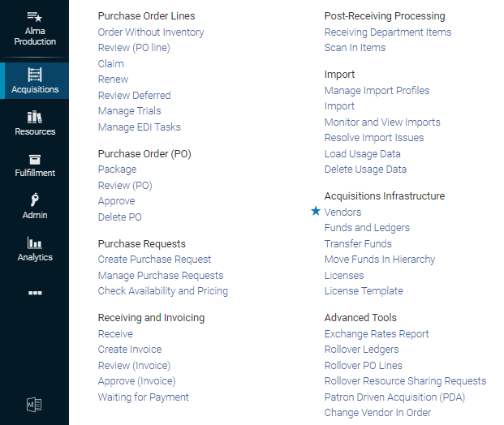The width and height of the screenshot is (504, 425).
Task: Open Manage Purchase Requests
Action: pos(161,275)
